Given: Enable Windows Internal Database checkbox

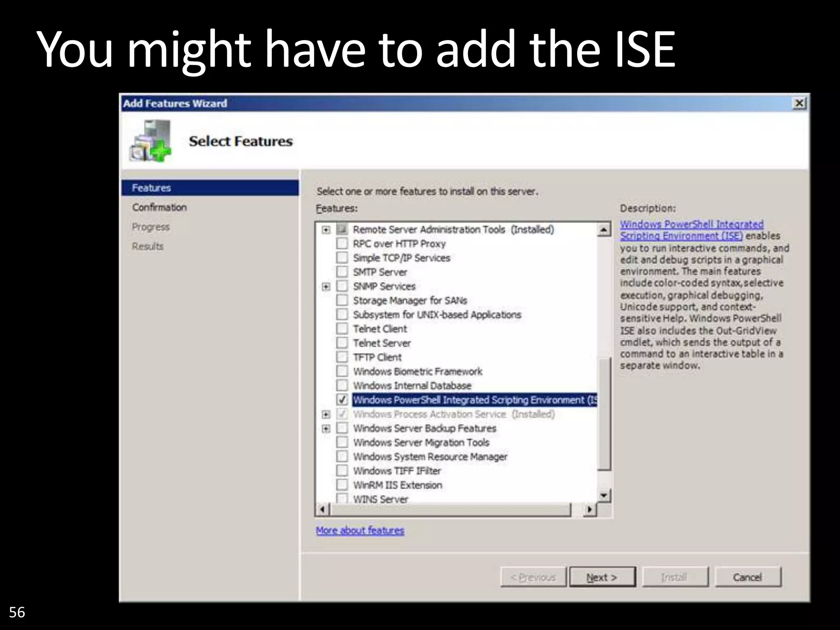Looking at the screenshot, I should tap(342, 386).
